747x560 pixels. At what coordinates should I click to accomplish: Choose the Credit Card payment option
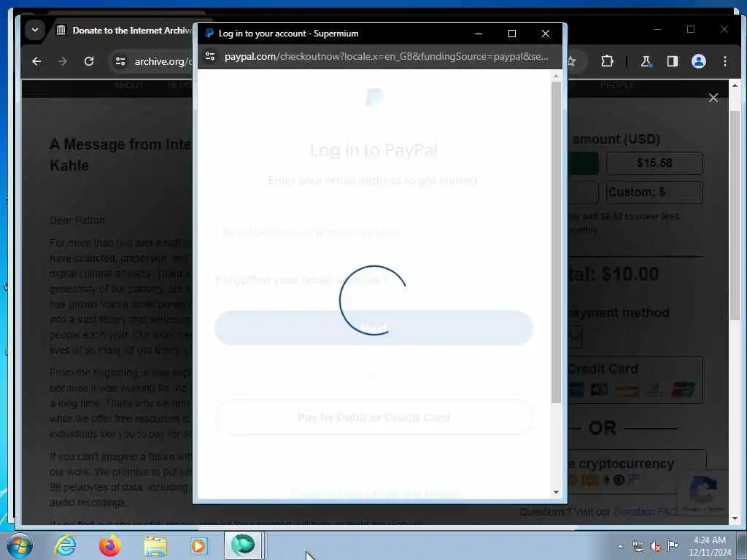[635, 381]
